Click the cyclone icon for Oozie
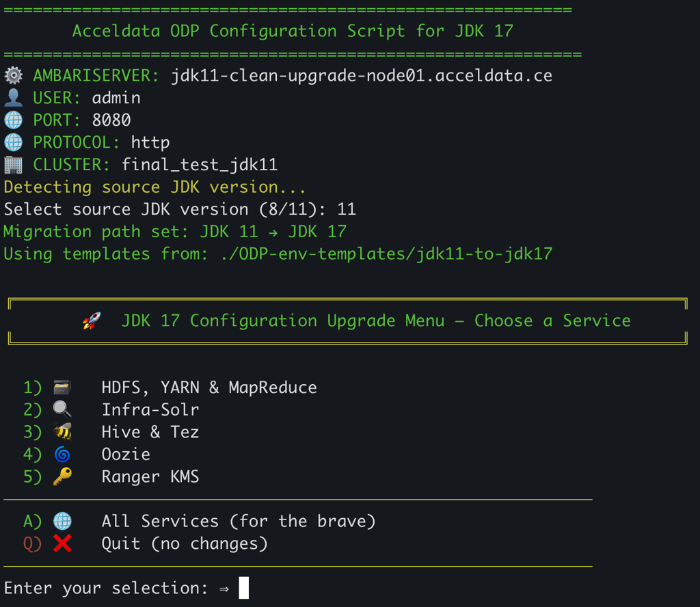The height and width of the screenshot is (607, 700). pos(62,455)
